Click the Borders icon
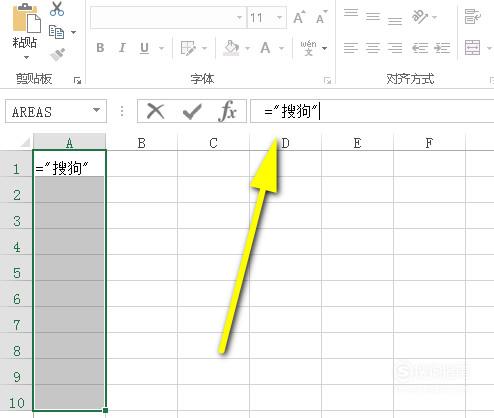 pos(188,48)
